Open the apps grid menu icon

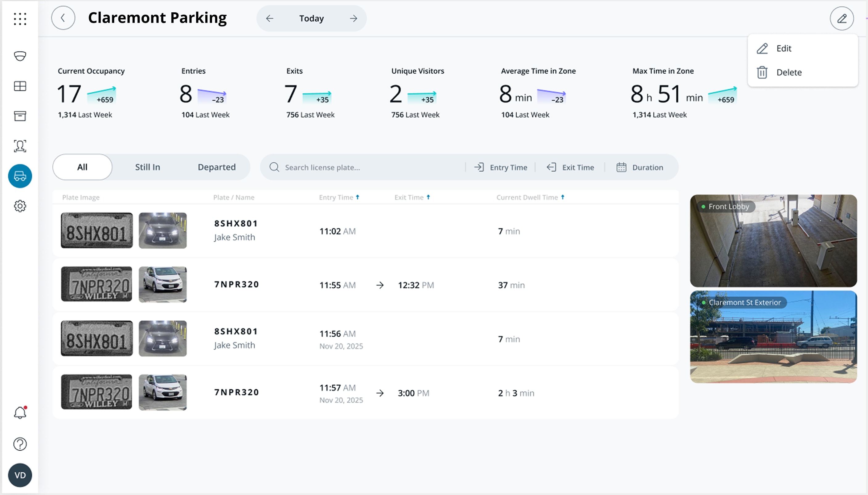[20, 19]
